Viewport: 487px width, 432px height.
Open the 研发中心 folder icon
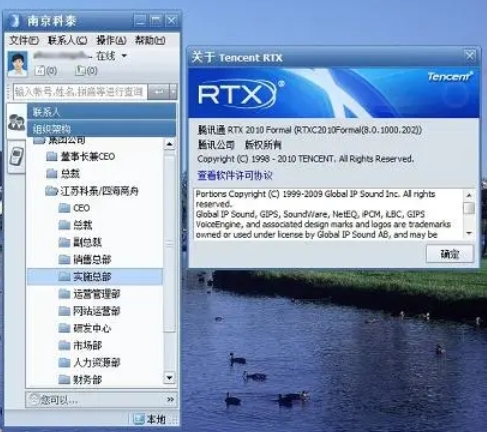tap(64, 328)
